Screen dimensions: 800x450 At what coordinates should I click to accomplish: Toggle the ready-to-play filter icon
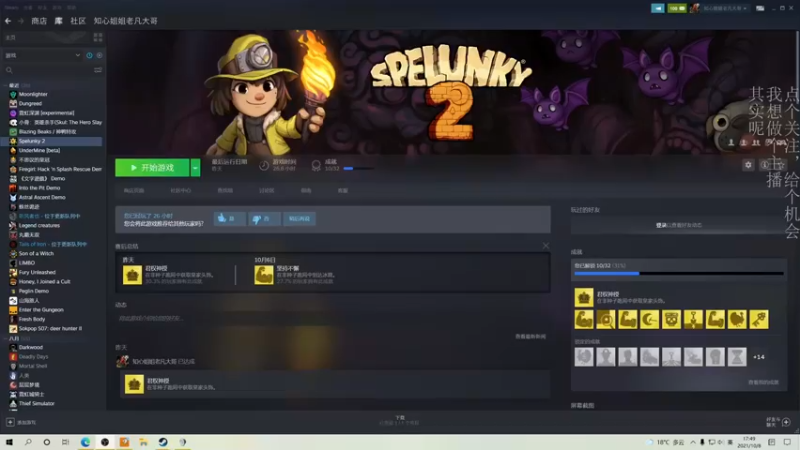[x=99, y=55]
